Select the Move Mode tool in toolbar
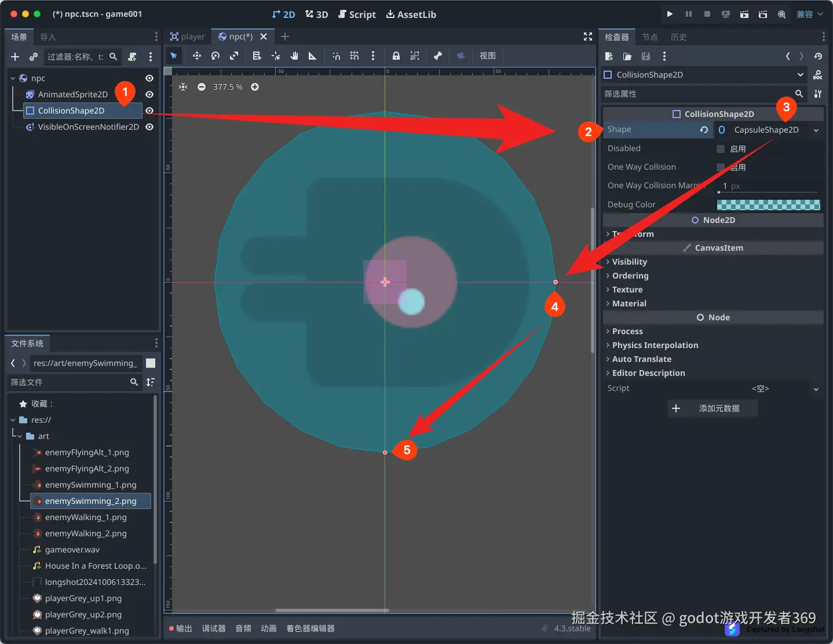Viewport: 833px width, 644px height. pyautogui.click(x=197, y=56)
